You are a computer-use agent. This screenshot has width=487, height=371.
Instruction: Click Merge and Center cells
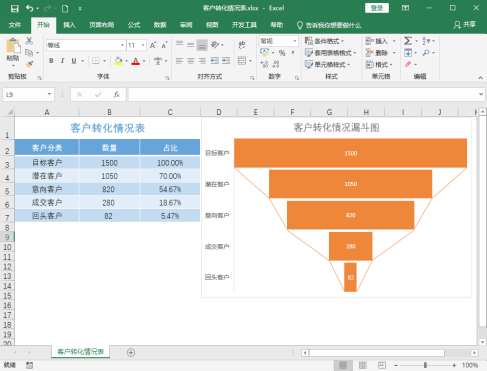[x=242, y=61]
